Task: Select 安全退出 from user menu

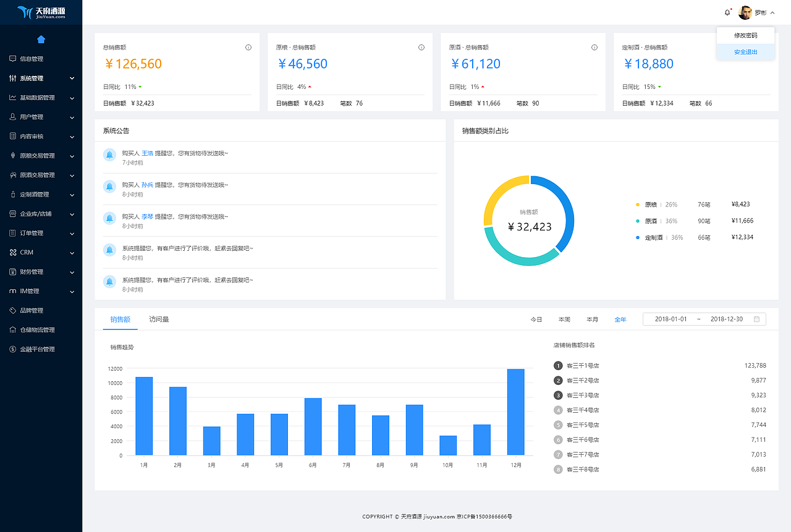Action: pyautogui.click(x=745, y=52)
